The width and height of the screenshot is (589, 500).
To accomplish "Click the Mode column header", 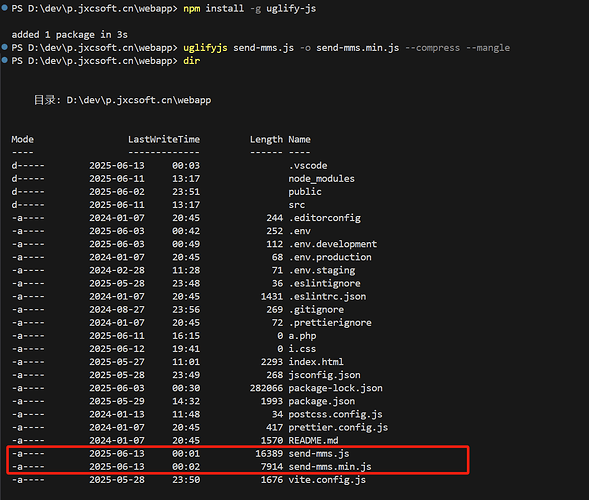I will [x=23, y=139].
